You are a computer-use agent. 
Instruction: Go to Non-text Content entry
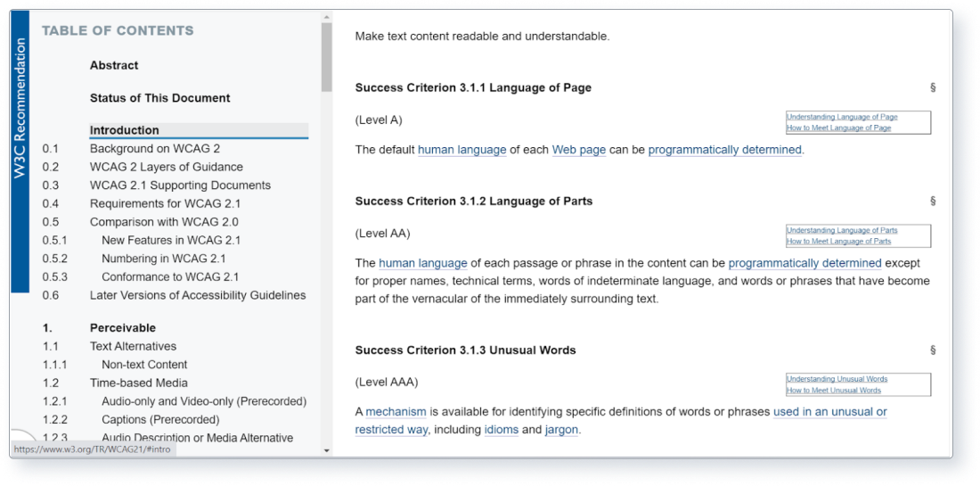coord(144,364)
